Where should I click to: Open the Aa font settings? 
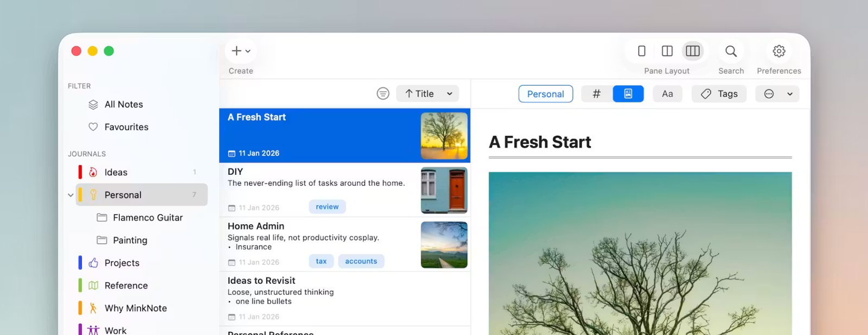click(668, 94)
